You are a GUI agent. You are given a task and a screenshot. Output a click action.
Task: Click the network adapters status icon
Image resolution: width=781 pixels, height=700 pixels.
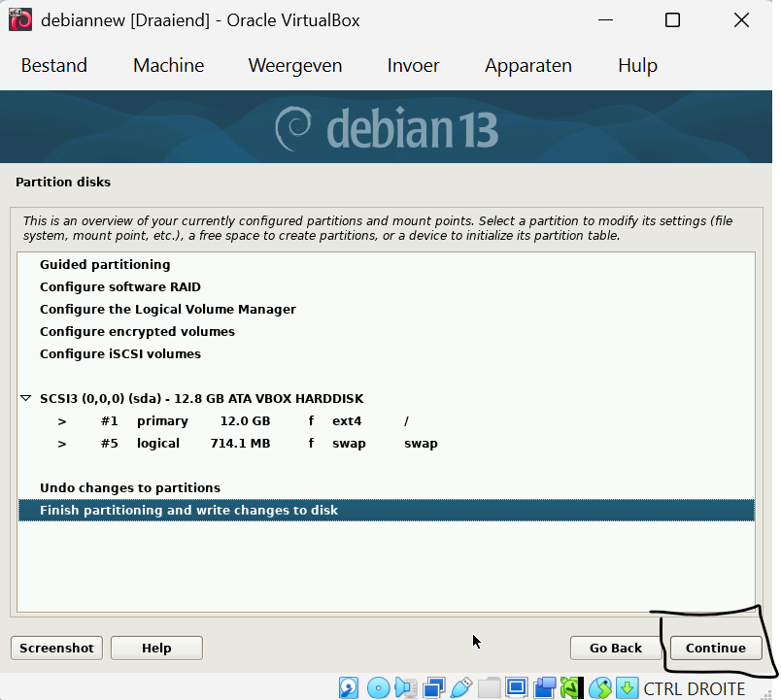pyautogui.click(x=434, y=688)
